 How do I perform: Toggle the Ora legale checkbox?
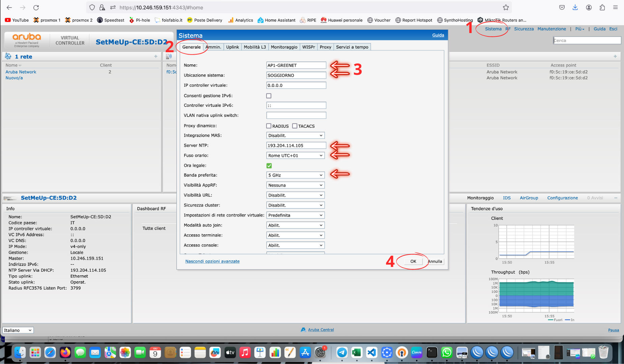pyautogui.click(x=269, y=165)
